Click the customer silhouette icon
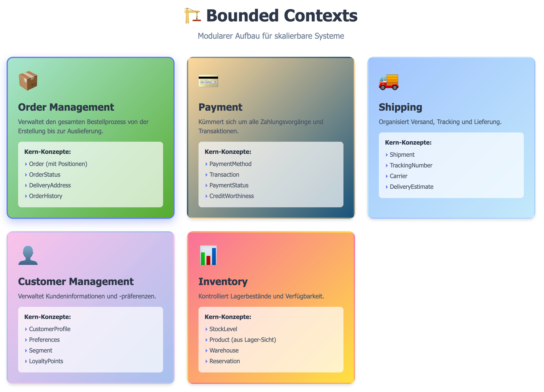The image size is (544, 392). pyautogui.click(x=28, y=255)
